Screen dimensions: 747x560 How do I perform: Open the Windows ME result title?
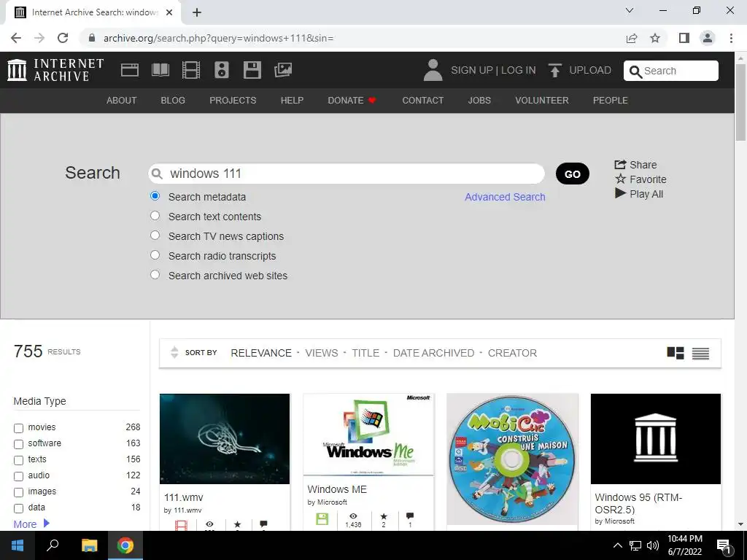click(337, 489)
